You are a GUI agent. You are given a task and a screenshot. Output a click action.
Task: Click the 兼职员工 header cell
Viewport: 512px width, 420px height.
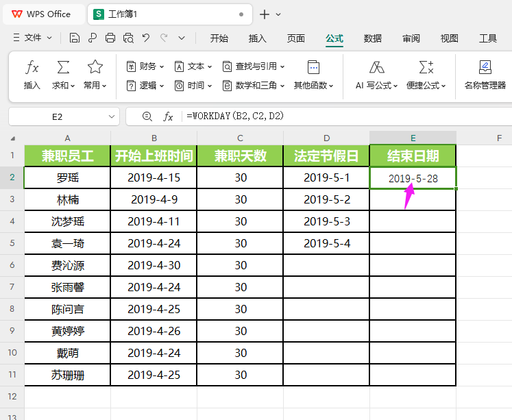coord(68,156)
